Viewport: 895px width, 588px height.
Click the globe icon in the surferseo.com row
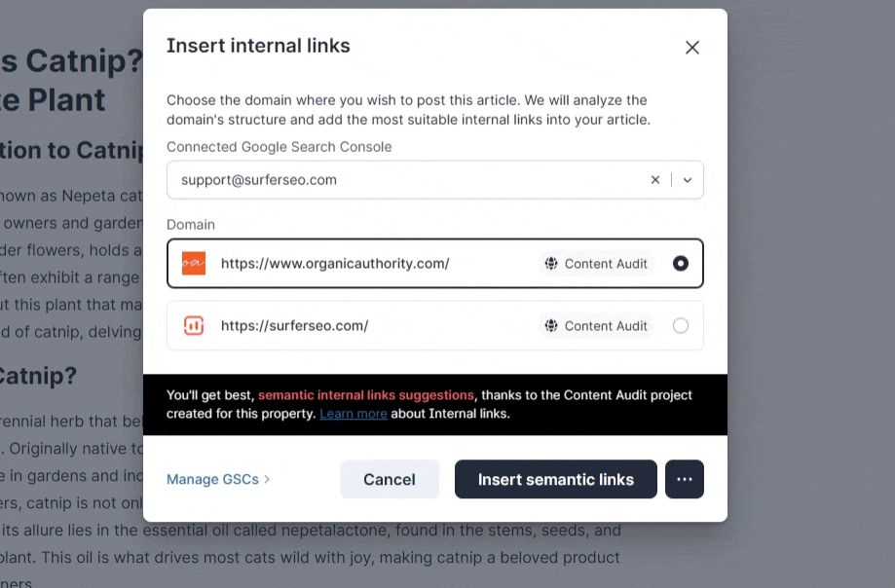pos(551,326)
